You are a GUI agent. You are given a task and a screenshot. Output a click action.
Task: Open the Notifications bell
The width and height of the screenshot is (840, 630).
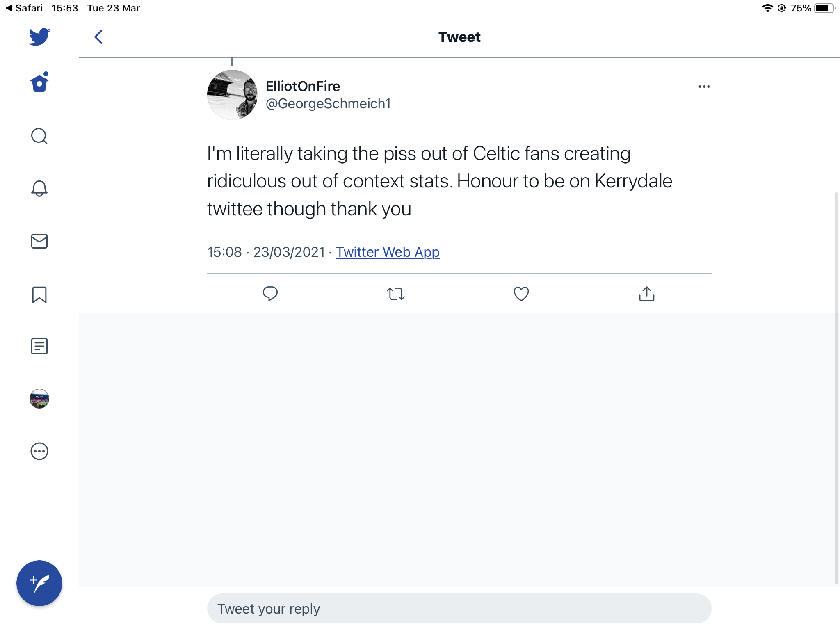(39, 189)
